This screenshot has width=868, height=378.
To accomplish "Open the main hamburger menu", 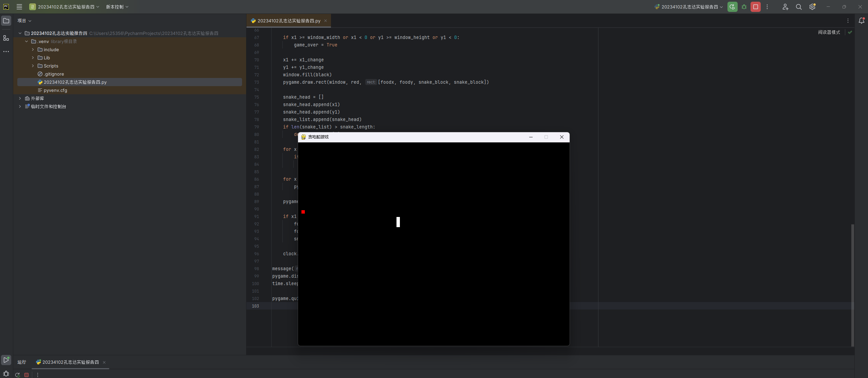I will [19, 7].
